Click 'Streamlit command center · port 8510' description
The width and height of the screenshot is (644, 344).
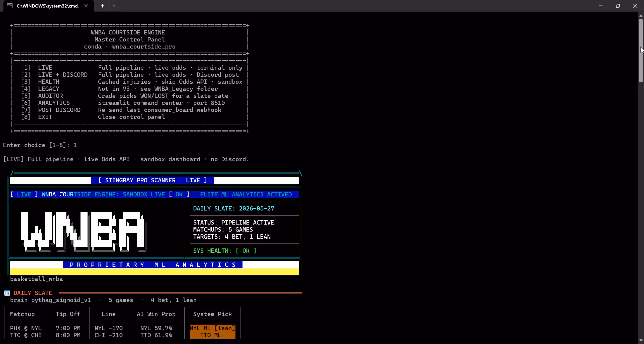[162, 103]
